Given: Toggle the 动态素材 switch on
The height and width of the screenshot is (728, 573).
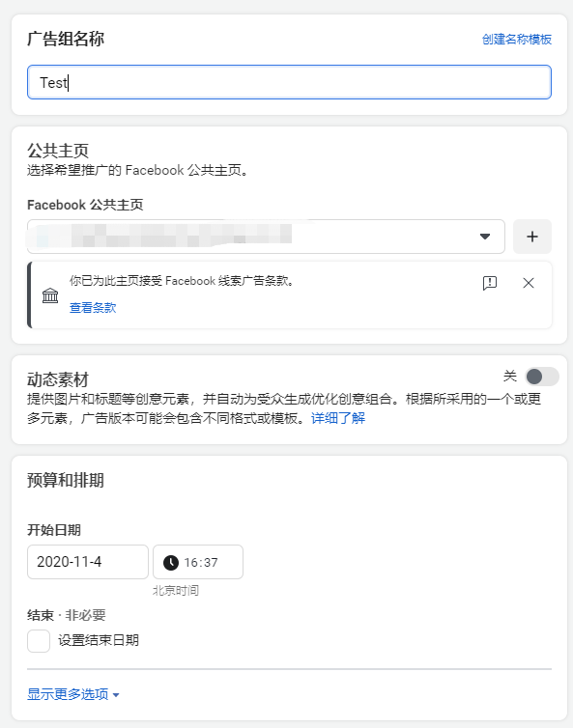Looking at the screenshot, I should 542,377.
